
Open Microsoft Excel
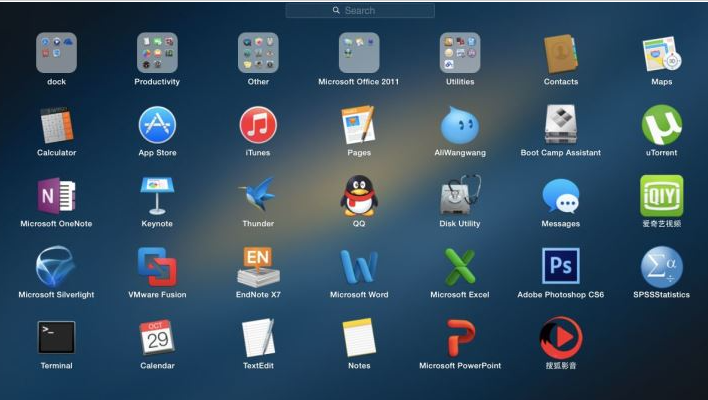pos(460,267)
